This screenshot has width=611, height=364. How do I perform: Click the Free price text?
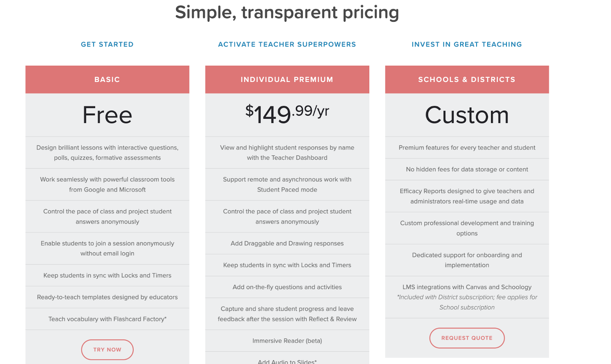click(107, 115)
